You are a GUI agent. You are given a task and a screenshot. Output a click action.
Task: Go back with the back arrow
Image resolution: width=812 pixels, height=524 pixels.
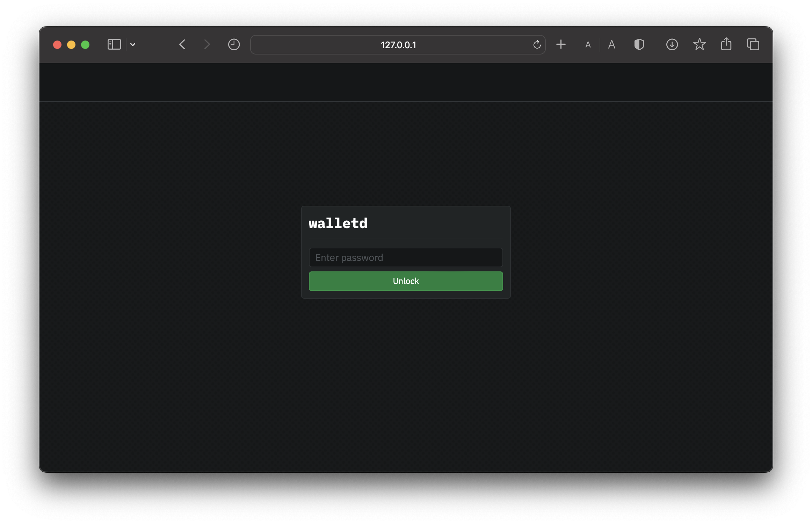coord(182,45)
